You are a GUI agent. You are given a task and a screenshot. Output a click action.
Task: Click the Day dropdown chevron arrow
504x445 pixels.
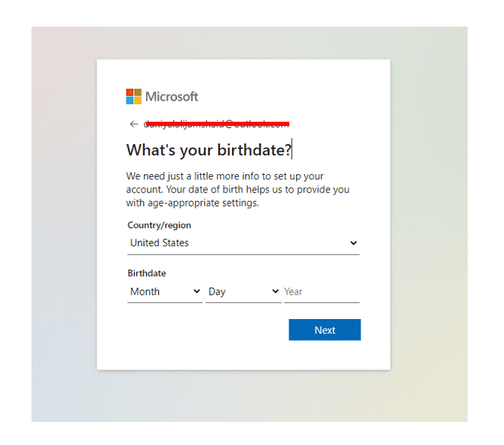(x=275, y=292)
